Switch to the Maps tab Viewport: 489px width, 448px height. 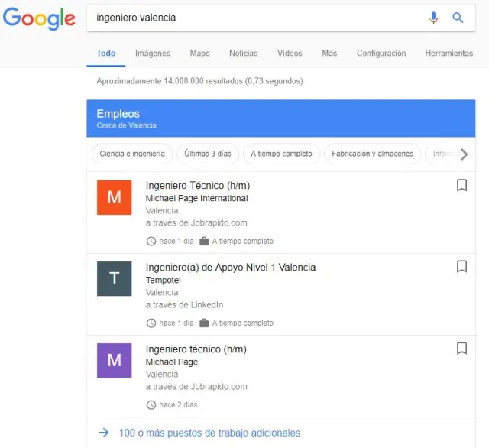tap(199, 54)
